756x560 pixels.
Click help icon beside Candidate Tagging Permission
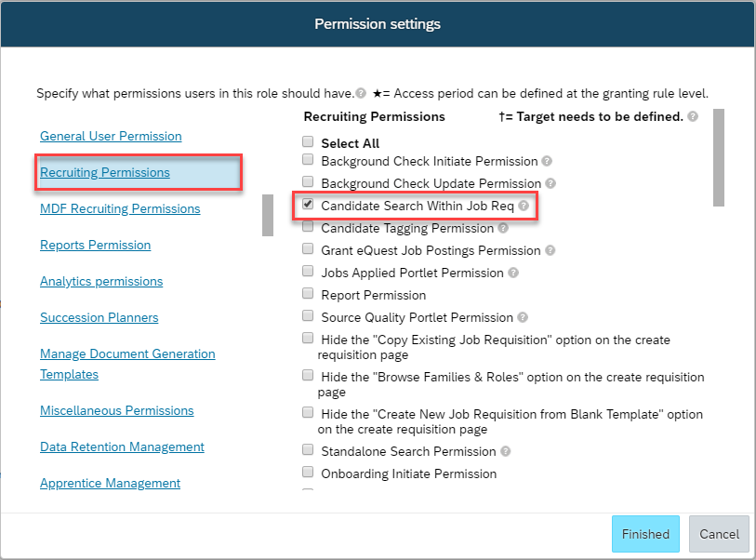pos(503,228)
